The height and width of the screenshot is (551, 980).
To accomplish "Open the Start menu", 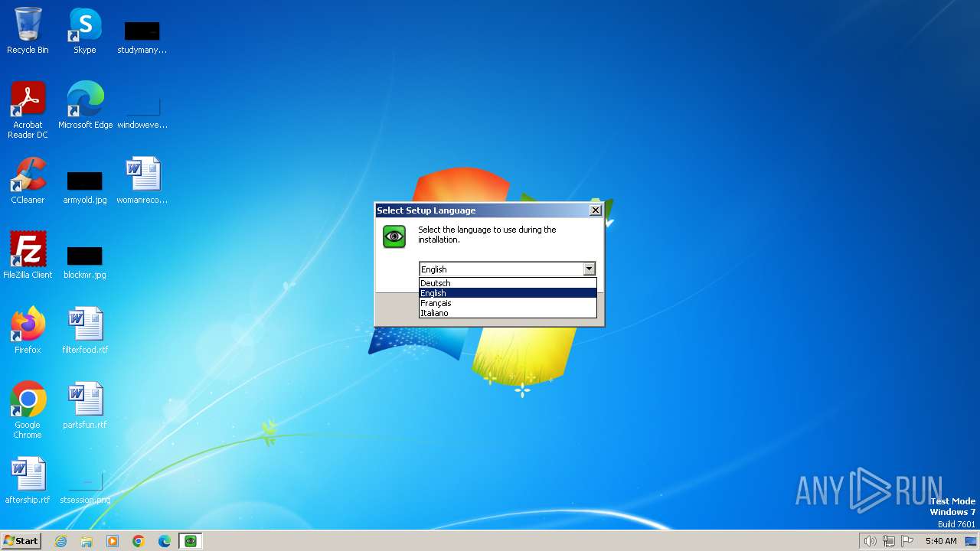I will [x=21, y=541].
